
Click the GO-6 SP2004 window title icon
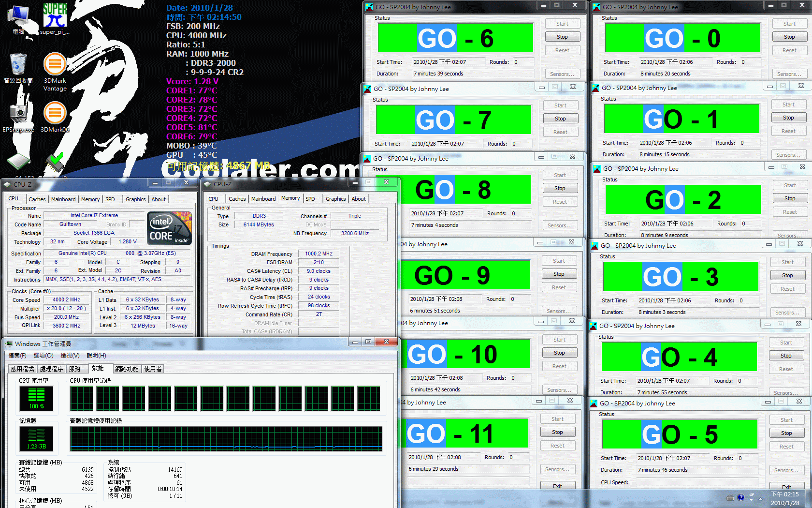369,7
